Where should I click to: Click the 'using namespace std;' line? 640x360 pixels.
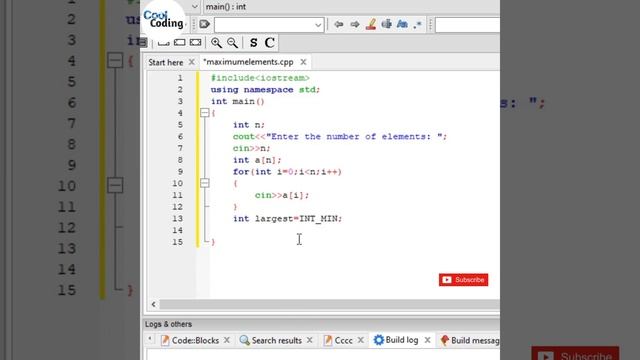(265, 90)
